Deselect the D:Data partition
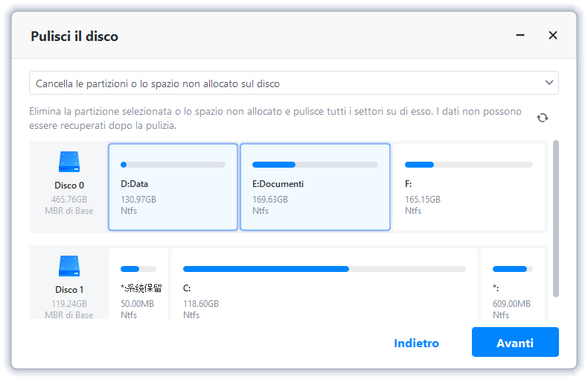This screenshot has width=588, height=380. 173,187
